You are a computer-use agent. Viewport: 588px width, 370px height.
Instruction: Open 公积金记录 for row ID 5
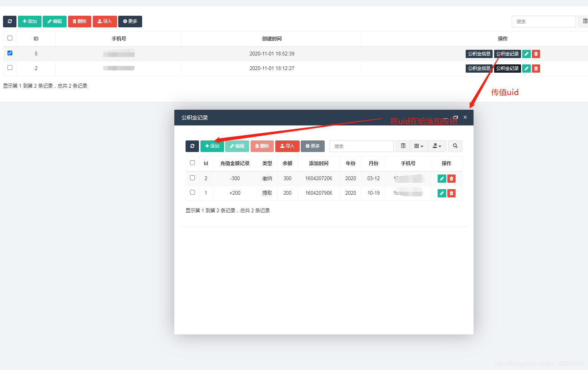(x=508, y=54)
